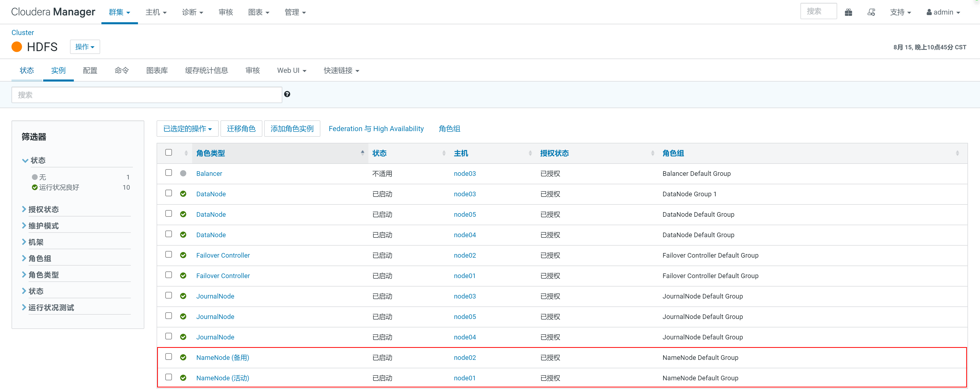The image size is (980, 389).
Task: Tick the select-all checkbox in table header
Action: pos(169,152)
